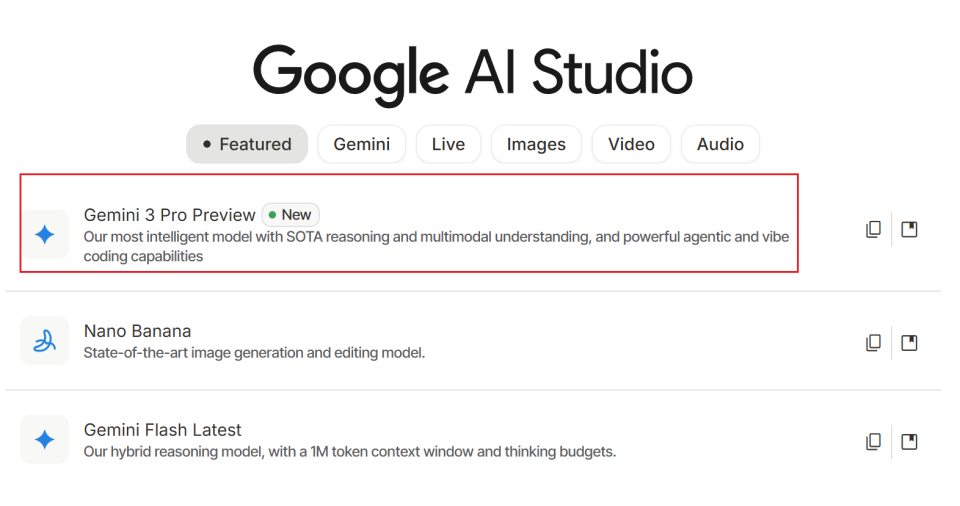960x506 pixels.
Task: Click the sparkle icon beside Gemini Flash Latest
Action: pos(45,440)
